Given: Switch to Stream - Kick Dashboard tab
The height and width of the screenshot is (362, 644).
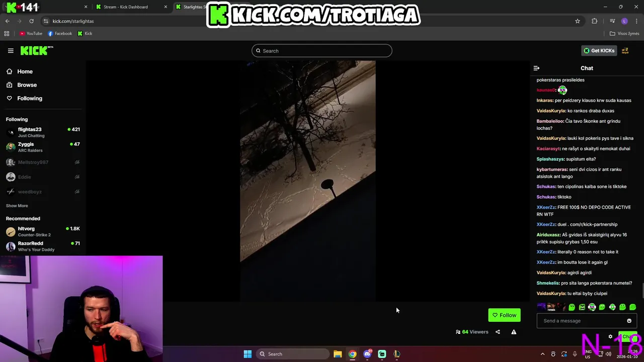Looking at the screenshot, I should click(x=131, y=7).
